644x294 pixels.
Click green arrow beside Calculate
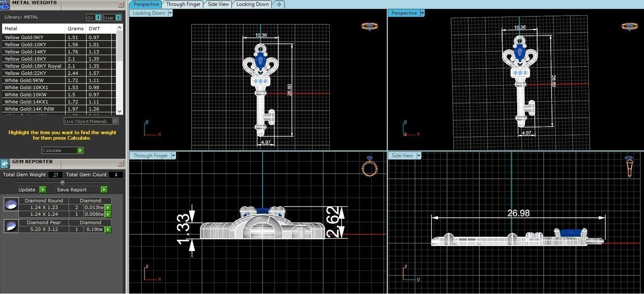click(x=80, y=151)
